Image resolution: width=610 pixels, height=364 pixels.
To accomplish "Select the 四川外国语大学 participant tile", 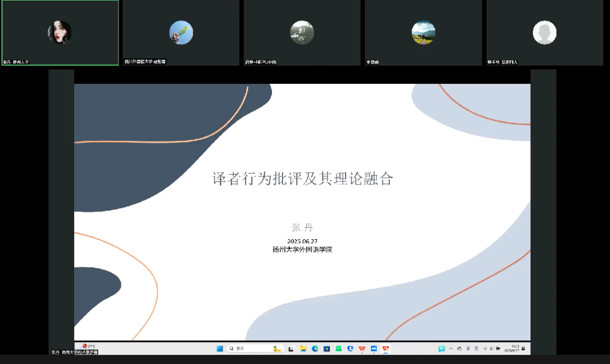I will 181,33.
